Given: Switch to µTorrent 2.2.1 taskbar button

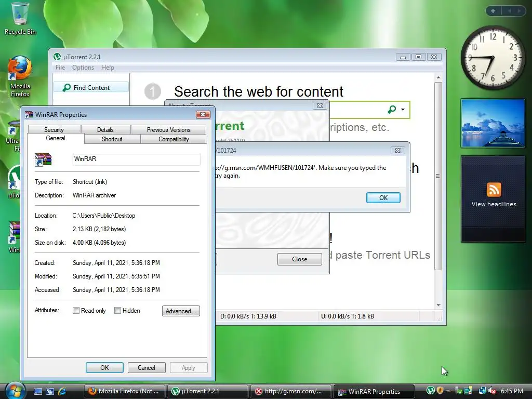Looking at the screenshot, I should (208, 391).
